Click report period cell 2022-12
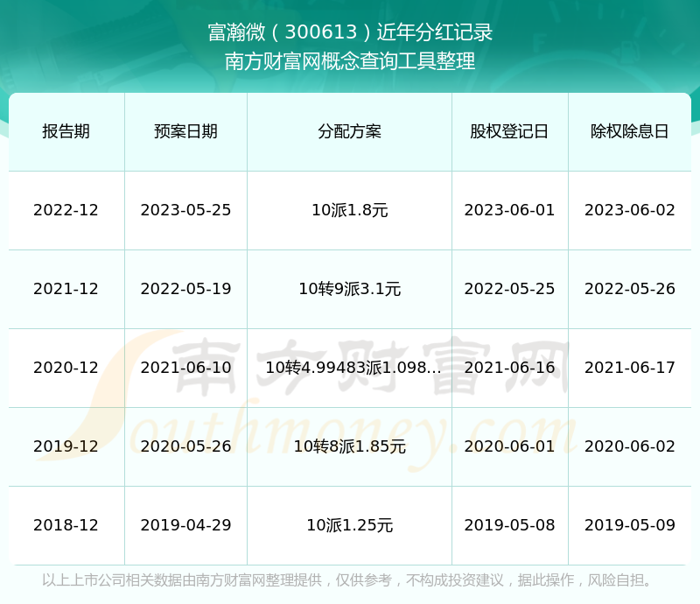Screen dimensions: 700x604 pos(66,210)
